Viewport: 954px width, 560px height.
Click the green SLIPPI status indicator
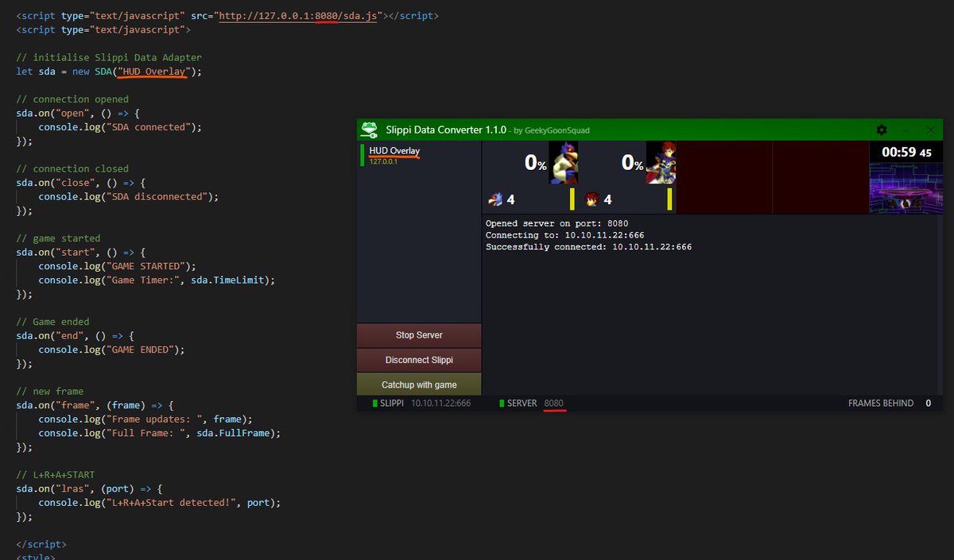pyautogui.click(x=375, y=404)
